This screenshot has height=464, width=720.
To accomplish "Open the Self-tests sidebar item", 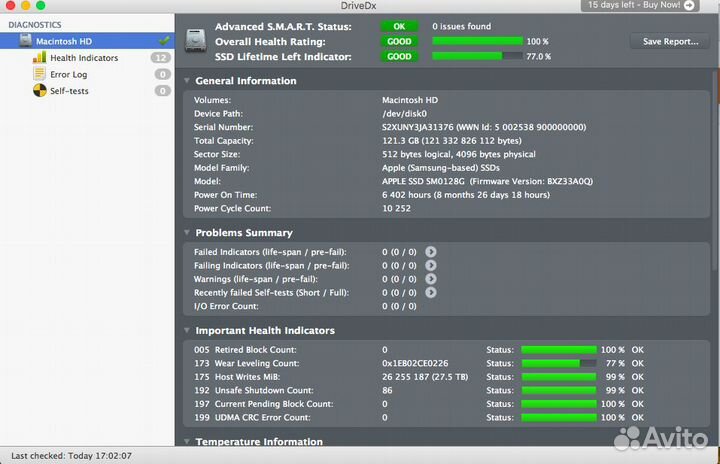I will (x=70, y=90).
